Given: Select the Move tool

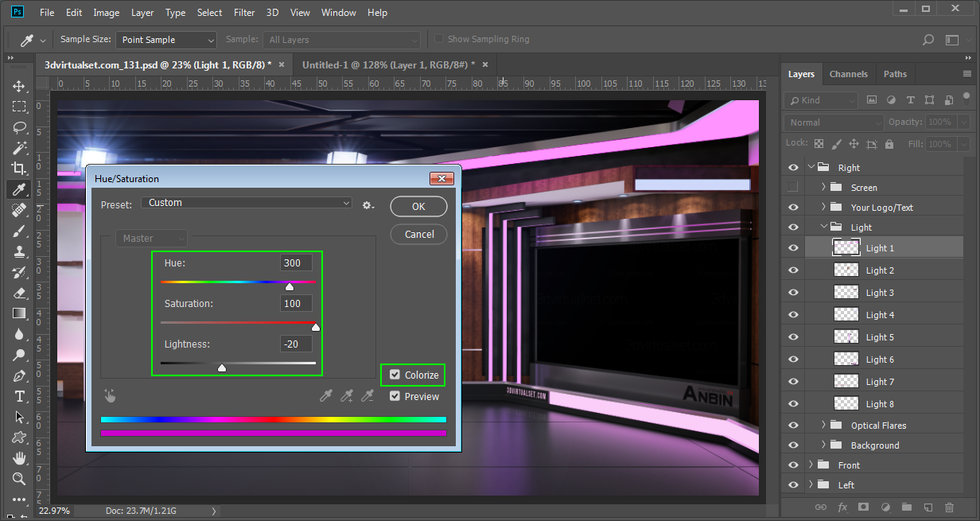Looking at the screenshot, I should tap(17, 86).
